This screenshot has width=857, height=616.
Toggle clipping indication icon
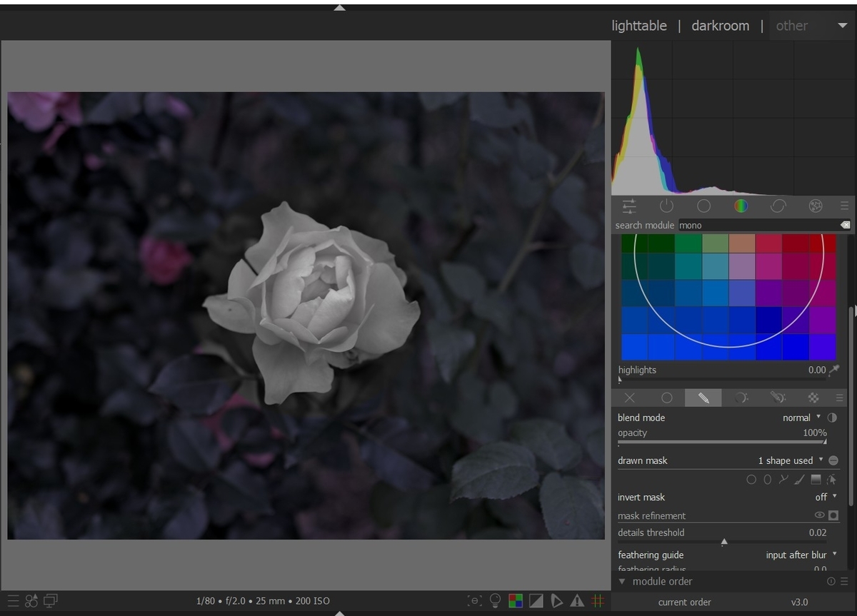click(x=536, y=601)
